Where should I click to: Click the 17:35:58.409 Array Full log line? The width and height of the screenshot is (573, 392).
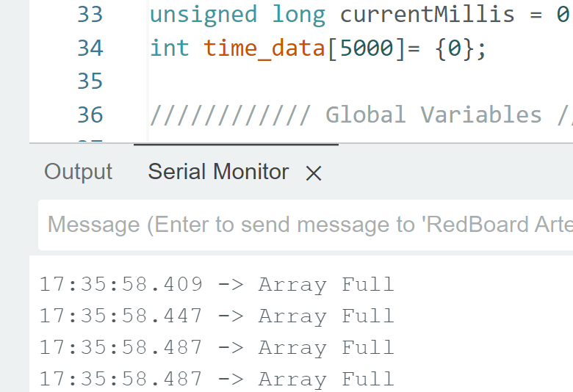pyautogui.click(x=217, y=285)
